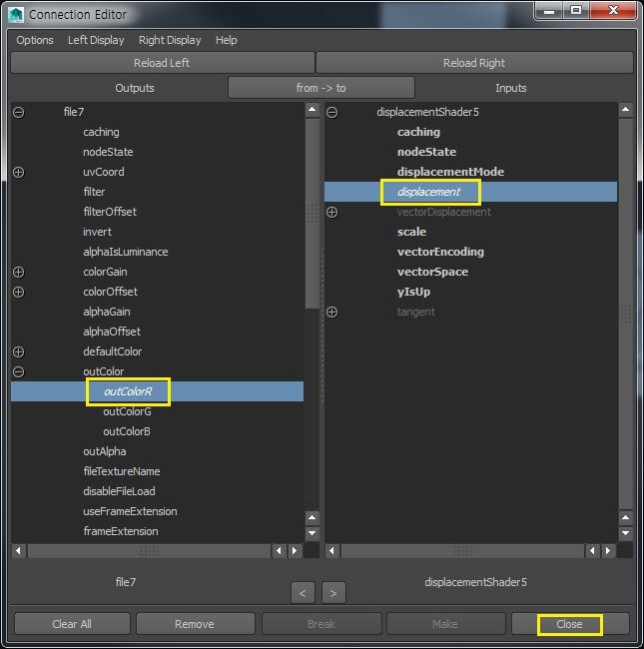Viewport: 644px width, 649px height.
Task: Expand the uvCoord attribute
Action: click(19, 172)
